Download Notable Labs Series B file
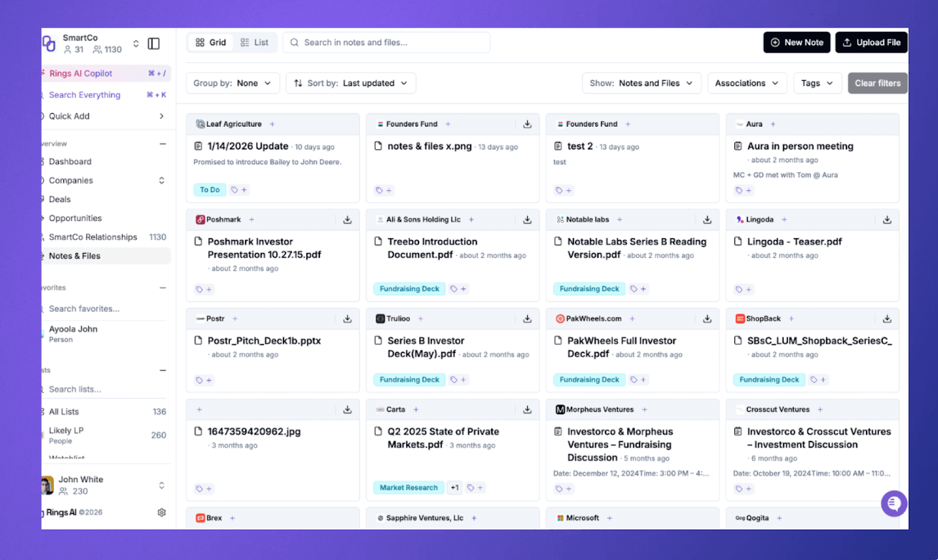The width and height of the screenshot is (938, 560). pyautogui.click(x=707, y=220)
